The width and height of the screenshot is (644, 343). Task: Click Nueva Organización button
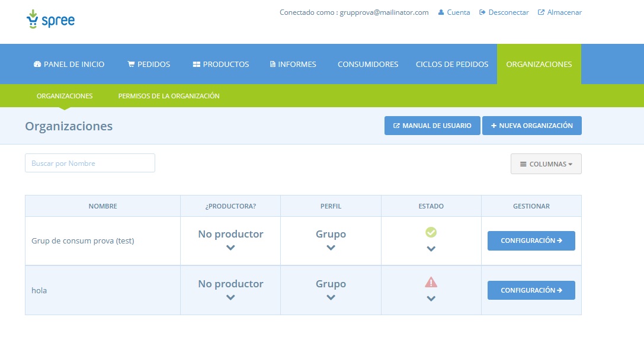(x=531, y=126)
